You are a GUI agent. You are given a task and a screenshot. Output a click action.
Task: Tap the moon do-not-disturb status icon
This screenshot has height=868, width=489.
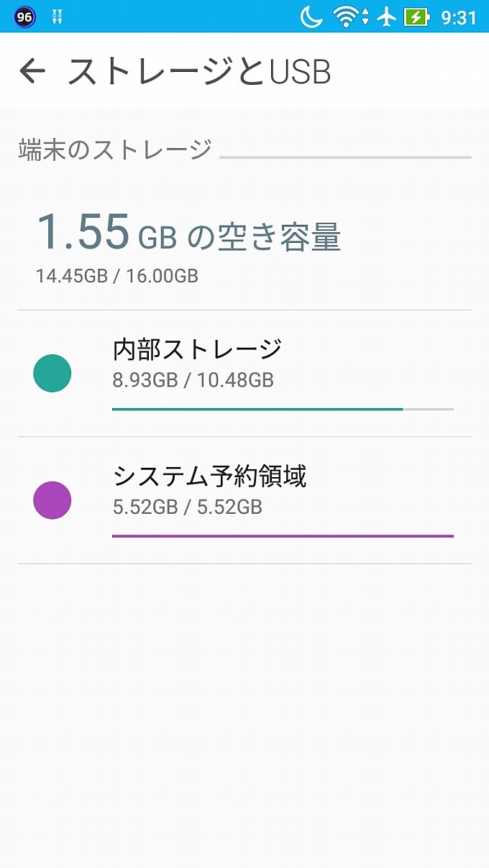tap(311, 16)
